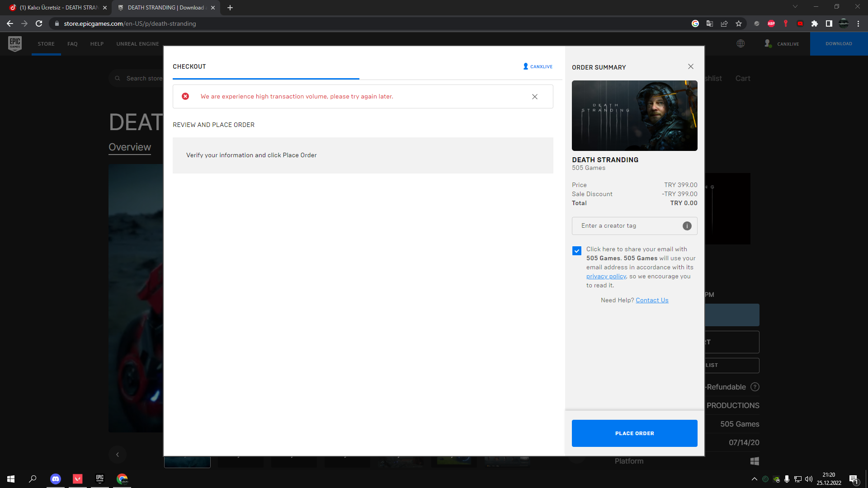
Task: Open the FAQ navigation item
Action: pos(72,44)
